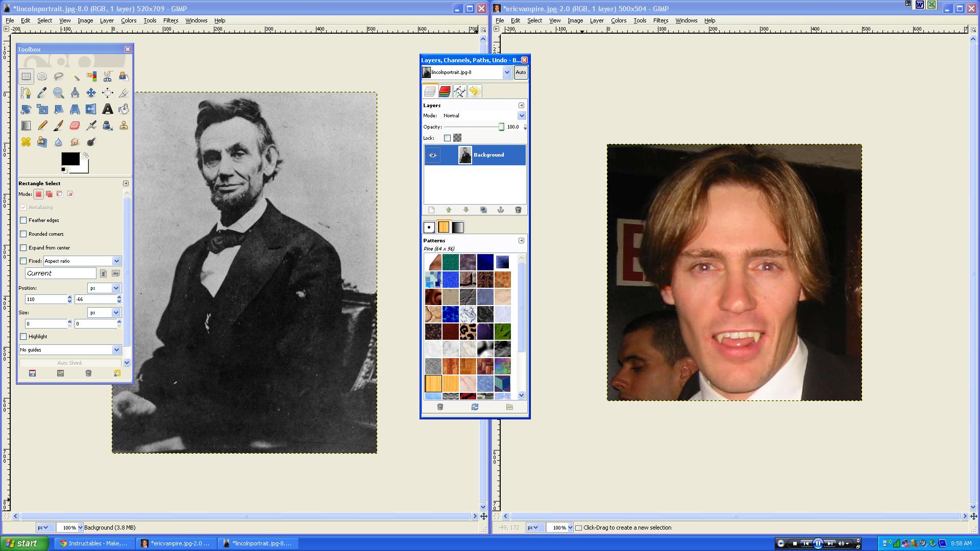Select the leopard pattern swatch

[468, 332]
